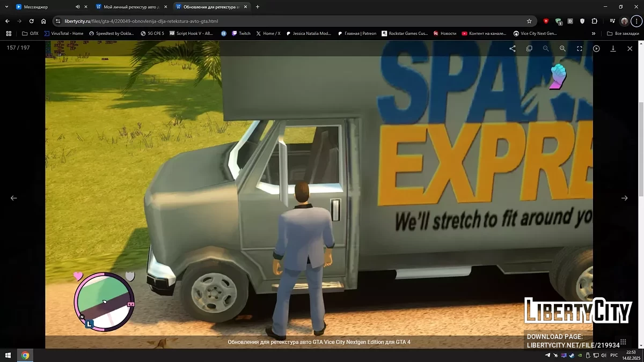Open the tab search dropdown arrow
644x362 pixels.
(6, 7)
